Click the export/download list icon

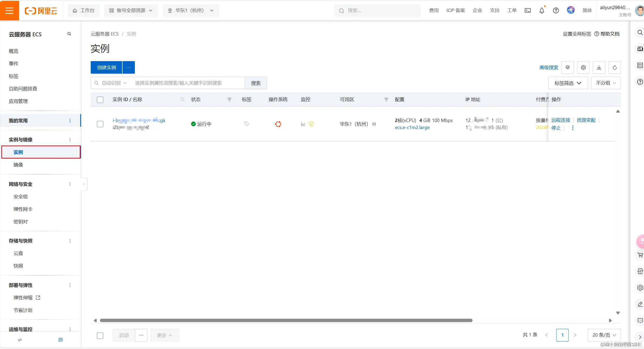[599, 68]
